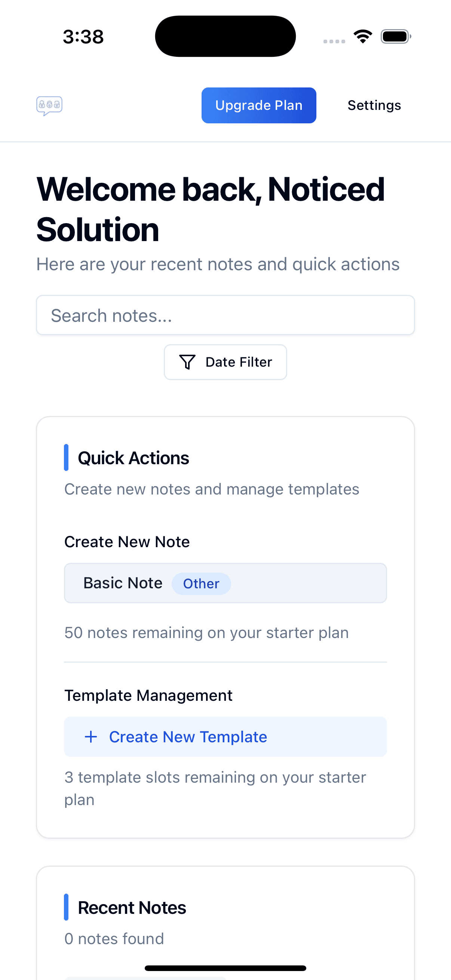Tap the Welcome back heading
Image resolution: width=451 pixels, height=980 pixels.
[210, 209]
